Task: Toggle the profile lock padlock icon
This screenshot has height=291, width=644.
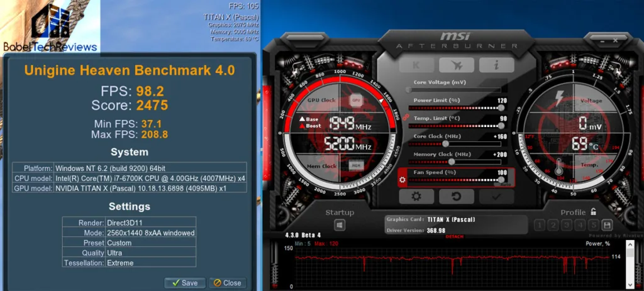Action: tap(593, 212)
